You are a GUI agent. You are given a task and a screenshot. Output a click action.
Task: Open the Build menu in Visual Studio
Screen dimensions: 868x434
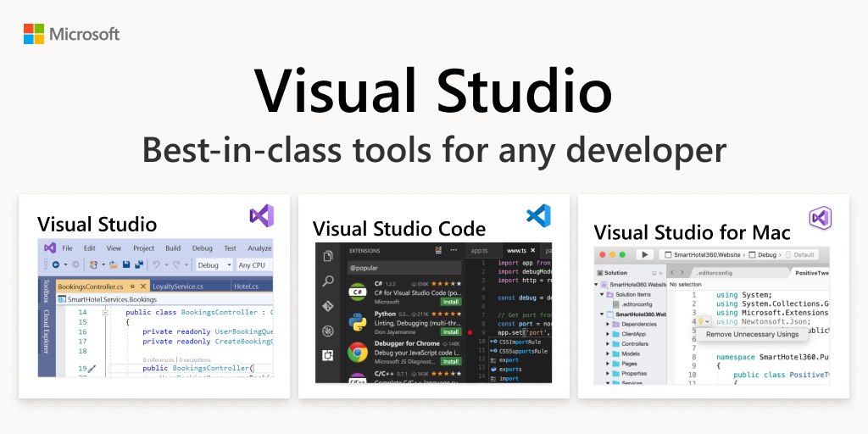click(173, 248)
